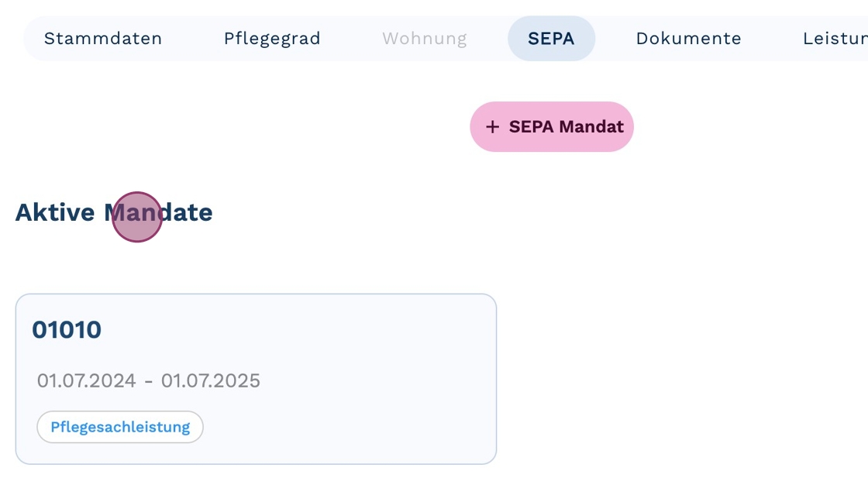This screenshot has height=485, width=868.
Task: Click the mandate number 01010 title
Action: 67,330
